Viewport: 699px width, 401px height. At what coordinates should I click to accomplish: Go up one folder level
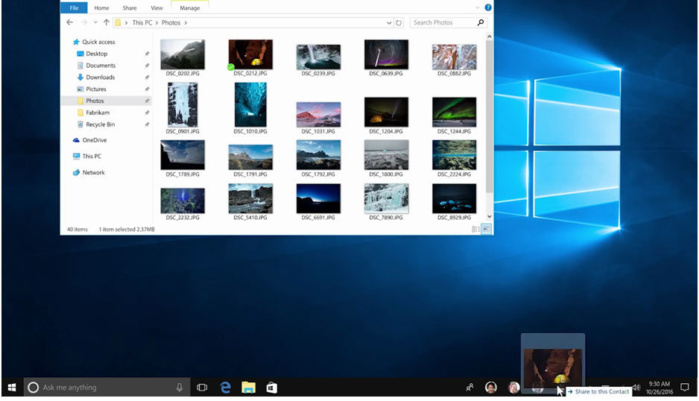click(x=106, y=22)
